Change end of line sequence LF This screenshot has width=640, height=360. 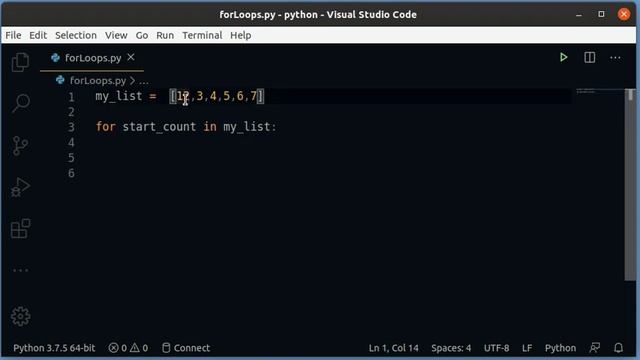coord(527,348)
